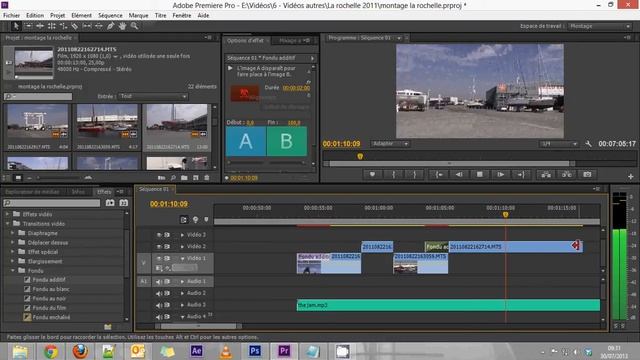
Task: Create a new bin in Project panel
Action: (x=184, y=178)
